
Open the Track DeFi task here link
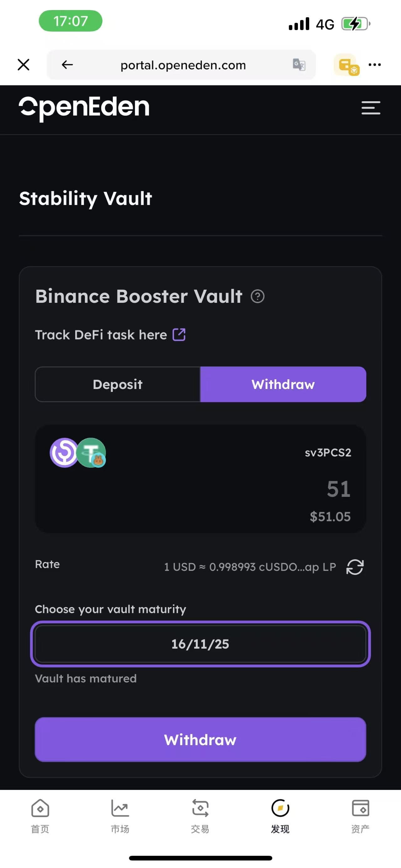[101, 335]
